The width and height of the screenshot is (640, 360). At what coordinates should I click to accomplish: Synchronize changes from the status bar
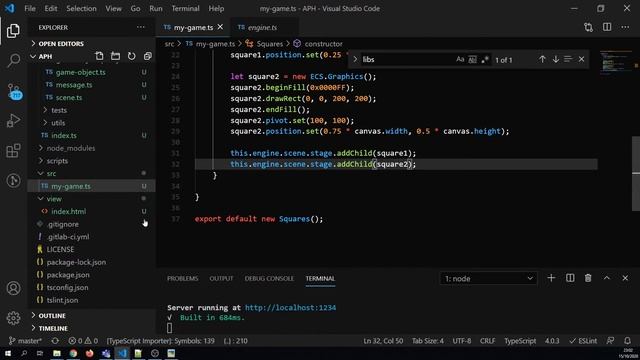(x=55, y=340)
